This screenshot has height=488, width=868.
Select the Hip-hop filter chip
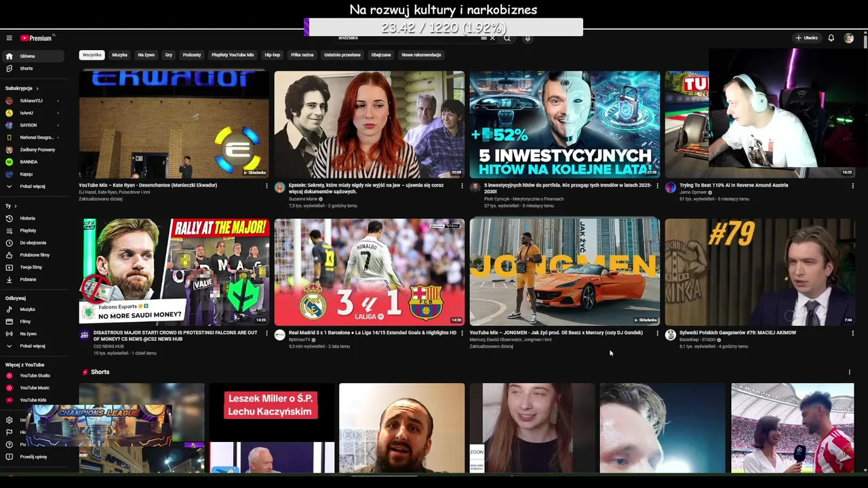[x=272, y=55]
